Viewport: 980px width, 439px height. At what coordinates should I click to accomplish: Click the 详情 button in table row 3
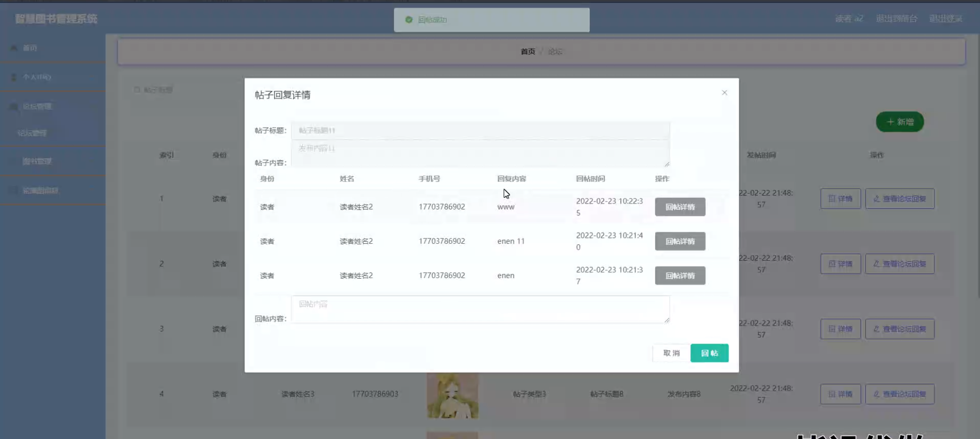coord(841,329)
